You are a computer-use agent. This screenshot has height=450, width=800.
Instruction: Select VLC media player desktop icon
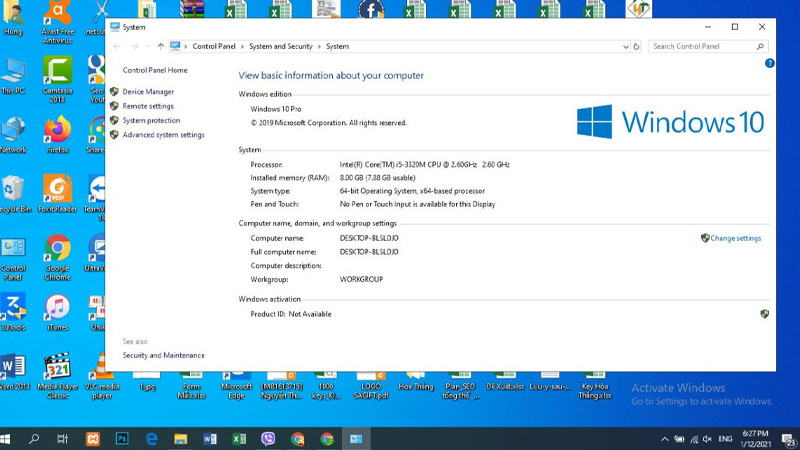[x=102, y=376]
